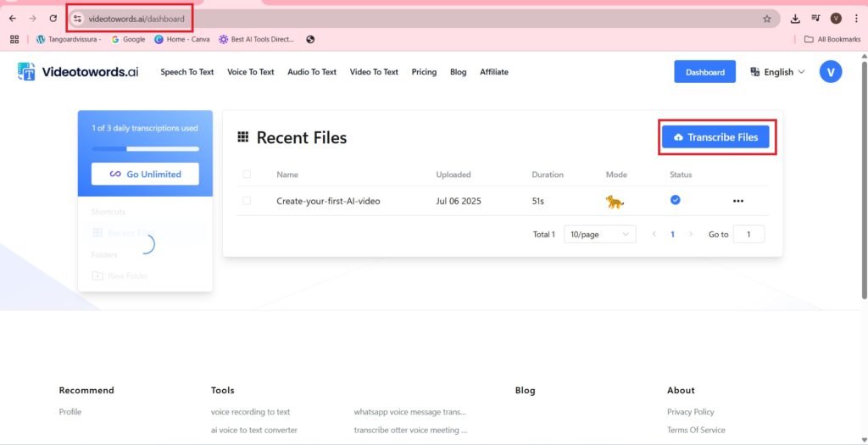Click the globe bookmark icon
868x445 pixels.
click(310, 39)
